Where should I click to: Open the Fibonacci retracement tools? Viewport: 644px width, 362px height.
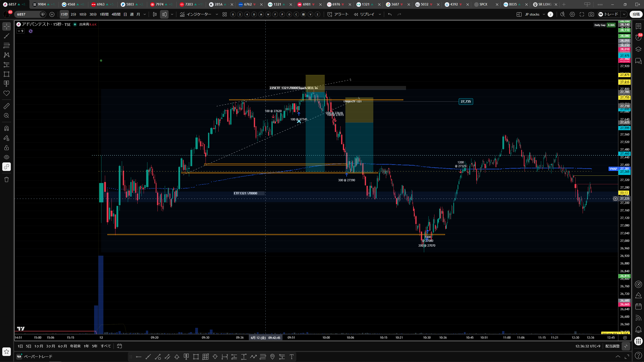tap(7, 46)
